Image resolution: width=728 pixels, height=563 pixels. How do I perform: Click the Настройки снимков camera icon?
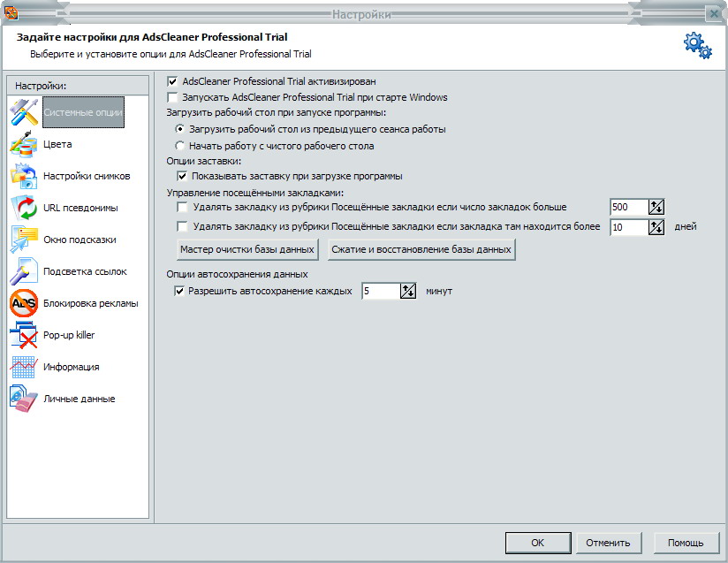(24, 176)
